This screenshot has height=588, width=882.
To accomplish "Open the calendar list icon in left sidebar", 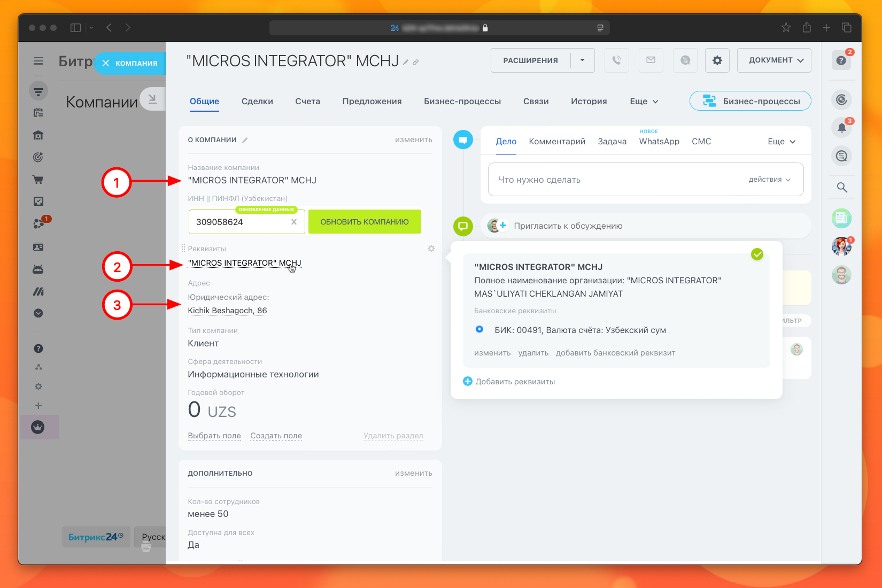I will [x=38, y=113].
